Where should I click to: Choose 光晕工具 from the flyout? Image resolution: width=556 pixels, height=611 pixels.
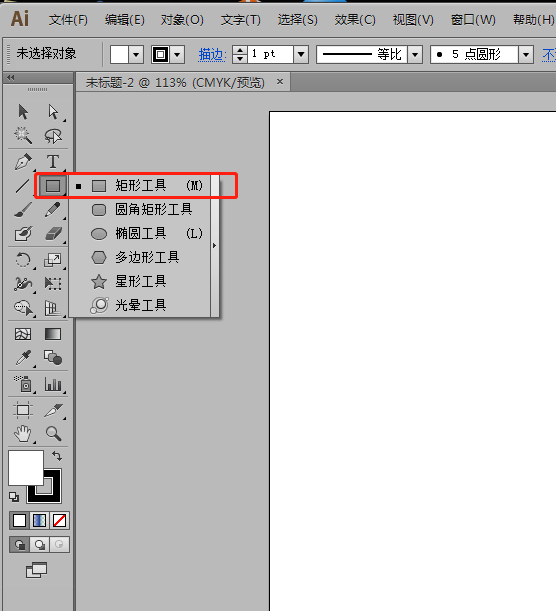(140, 305)
